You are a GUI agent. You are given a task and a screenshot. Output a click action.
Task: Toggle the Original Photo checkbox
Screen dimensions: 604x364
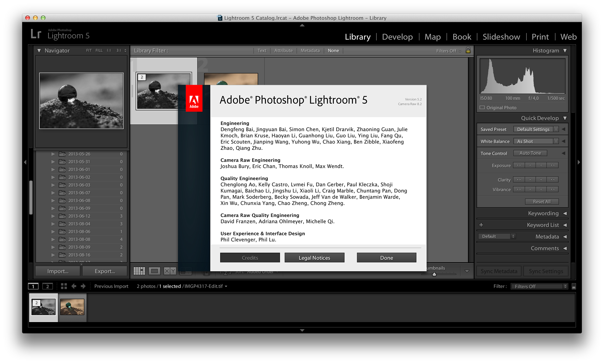point(482,107)
